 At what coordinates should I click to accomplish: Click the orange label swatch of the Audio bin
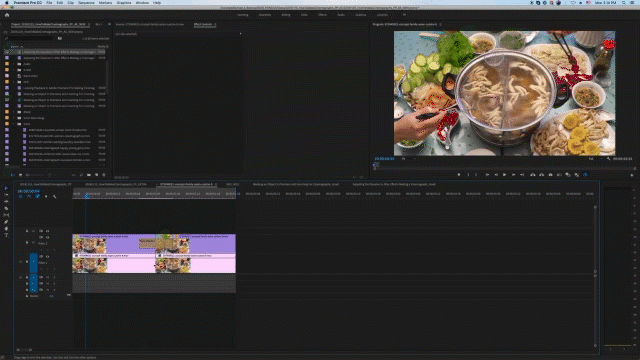point(7,64)
